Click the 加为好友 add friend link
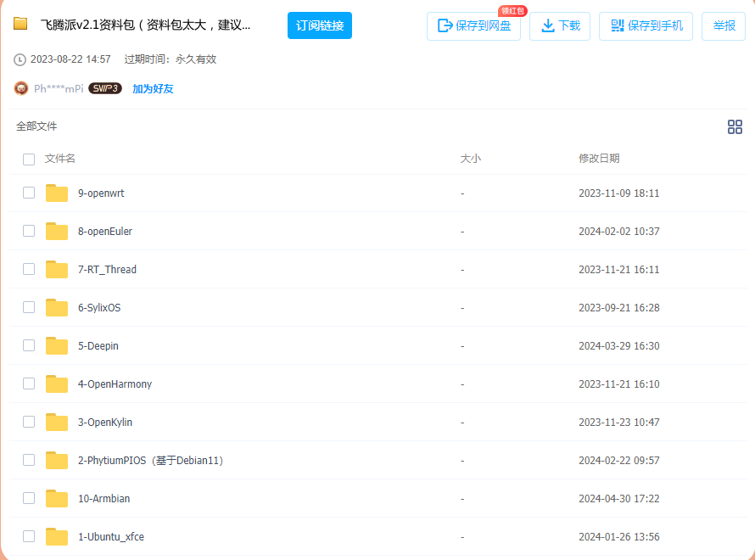 (153, 88)
